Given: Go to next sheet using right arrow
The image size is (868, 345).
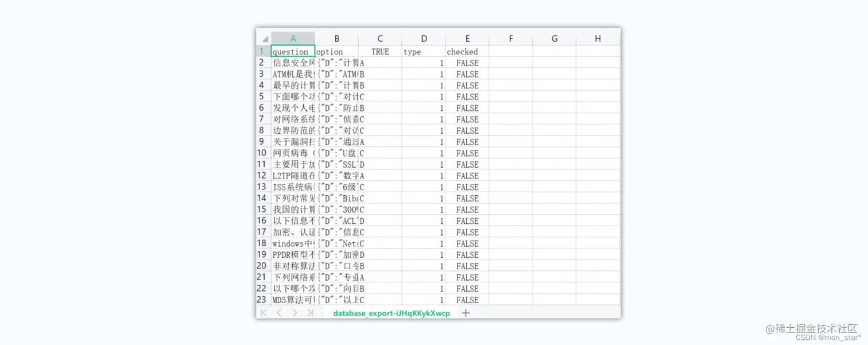Looking at the screenshot, I should (x=294, y=313).
